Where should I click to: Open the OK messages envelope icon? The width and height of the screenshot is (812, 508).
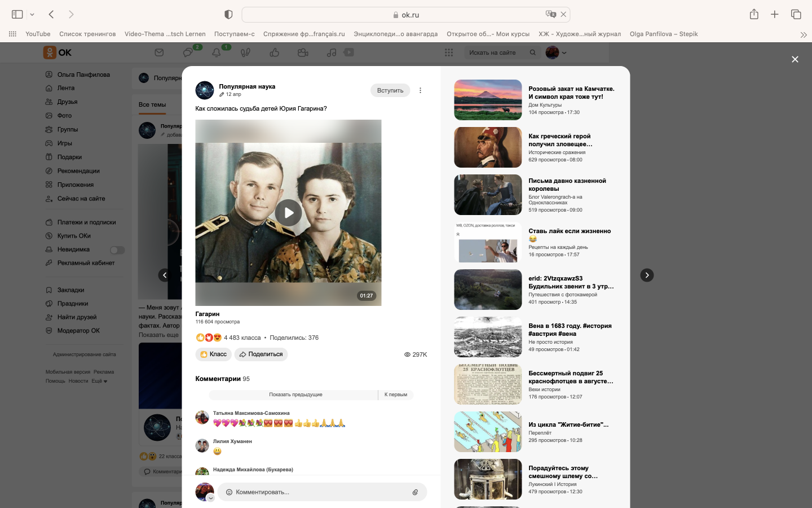click(x=159, y=52)
